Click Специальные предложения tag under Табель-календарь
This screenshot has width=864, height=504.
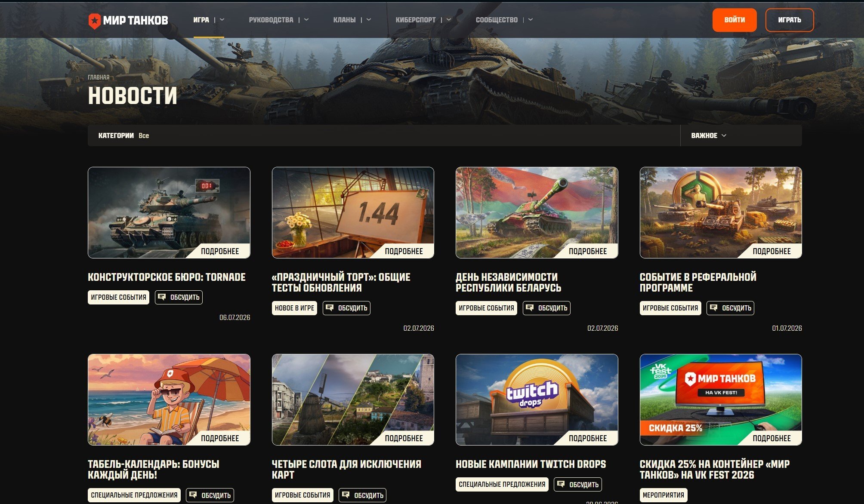tap(134, 495)
